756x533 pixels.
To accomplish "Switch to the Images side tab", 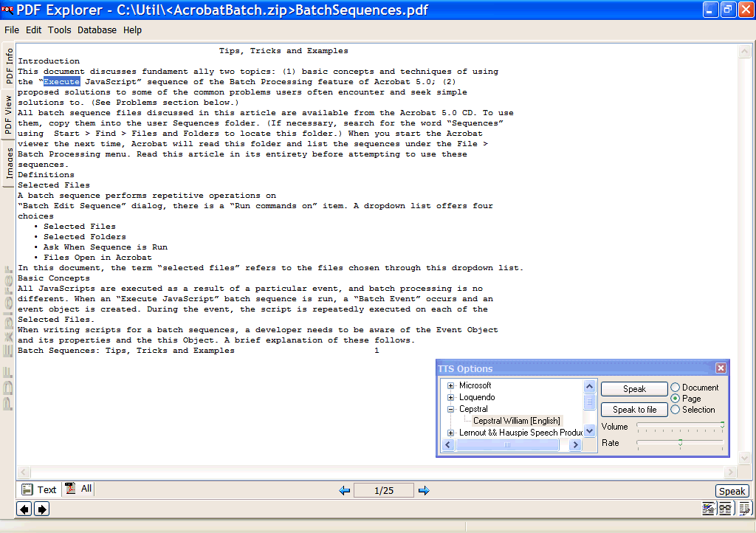I will coord(9,163).
